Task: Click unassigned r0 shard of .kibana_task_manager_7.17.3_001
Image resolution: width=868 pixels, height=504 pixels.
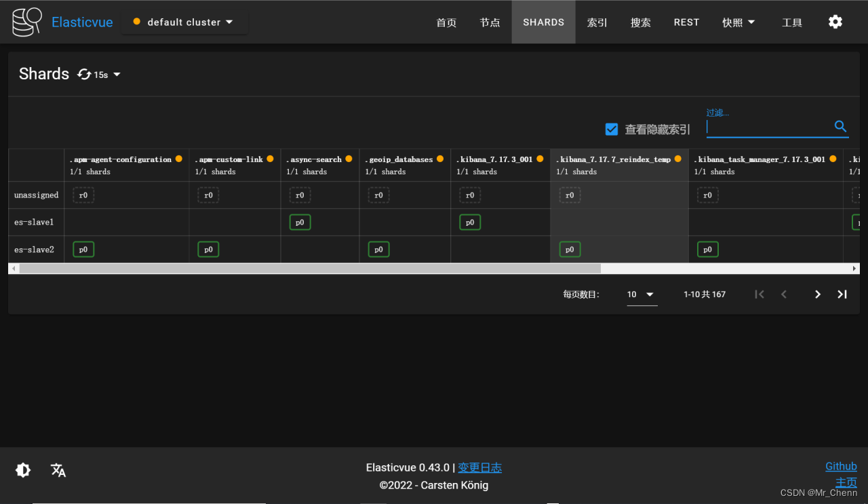Action: pyautogui.click(x=707, y=195)
